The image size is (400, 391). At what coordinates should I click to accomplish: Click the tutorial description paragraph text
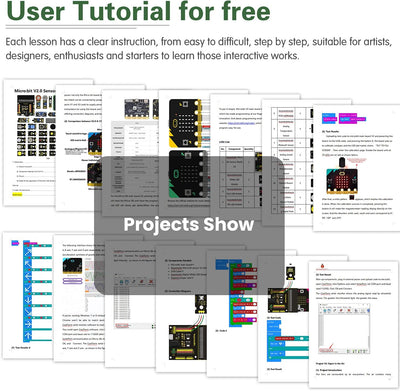click(x=199, y=48)
